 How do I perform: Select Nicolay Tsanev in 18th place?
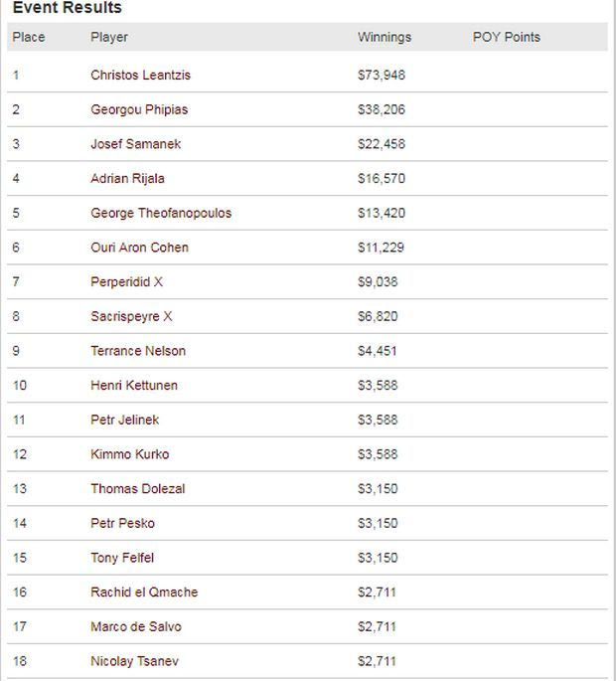tap(134, 661)
